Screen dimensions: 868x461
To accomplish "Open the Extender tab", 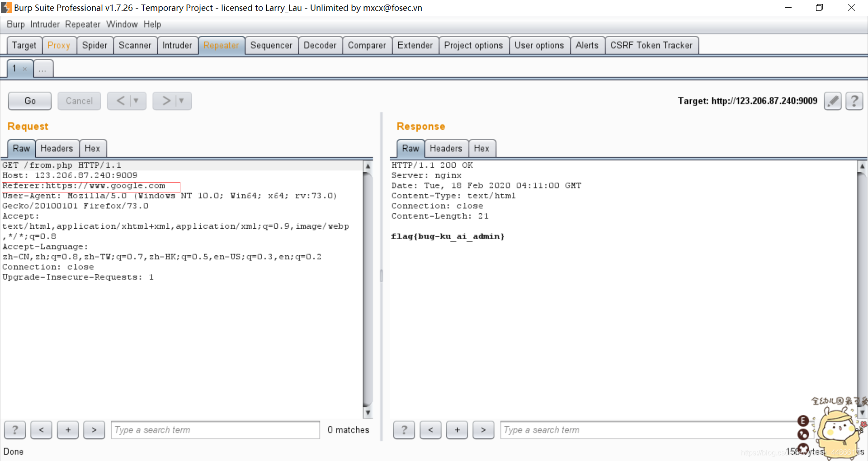I will 415,45.
